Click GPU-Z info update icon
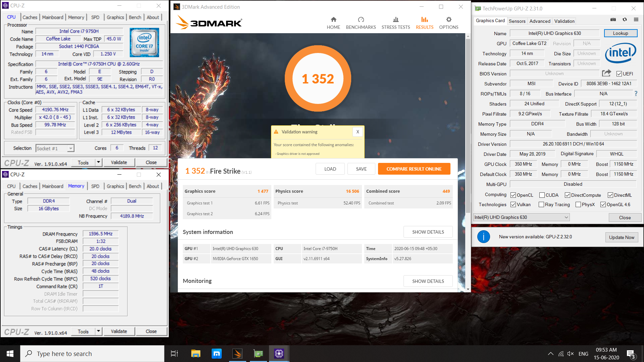644x362 pixels. click(483, 237)
